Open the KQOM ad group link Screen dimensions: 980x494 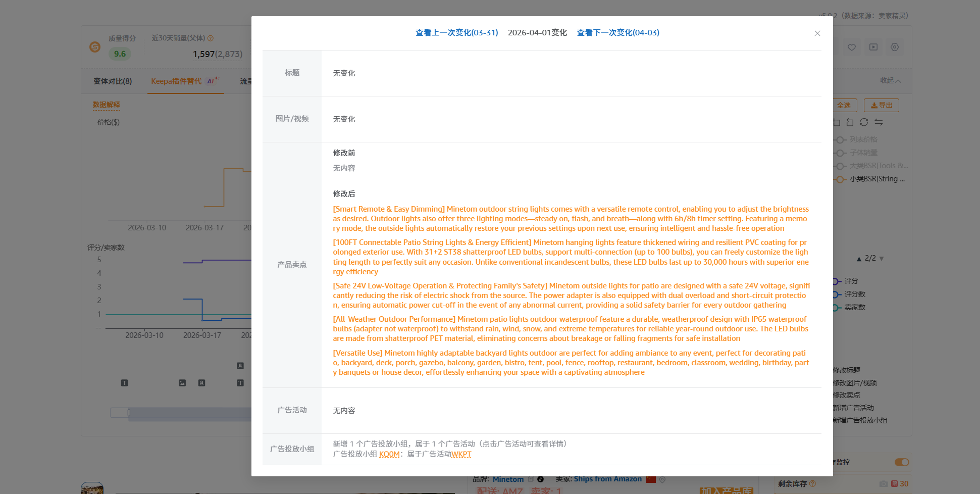[389, 454]
